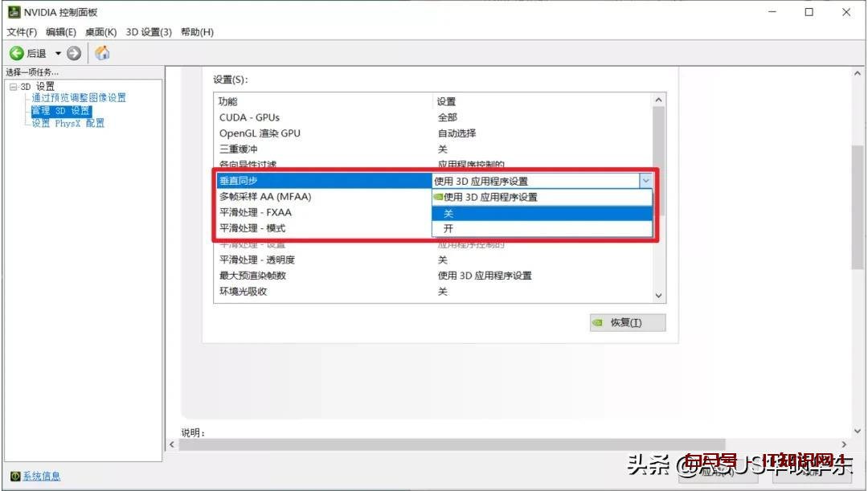The width and height of the screenshot is (868, 491).
Task: Open the back history dropdown arrow
Action: tap(58, 54)
